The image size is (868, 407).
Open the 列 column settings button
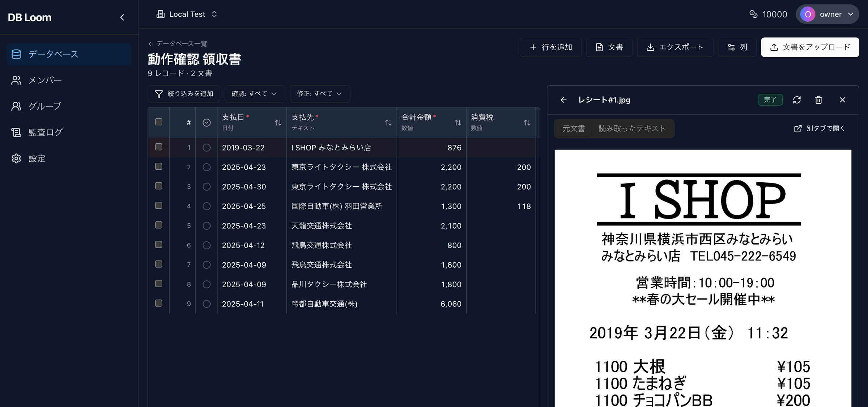(x=737, y=47)
